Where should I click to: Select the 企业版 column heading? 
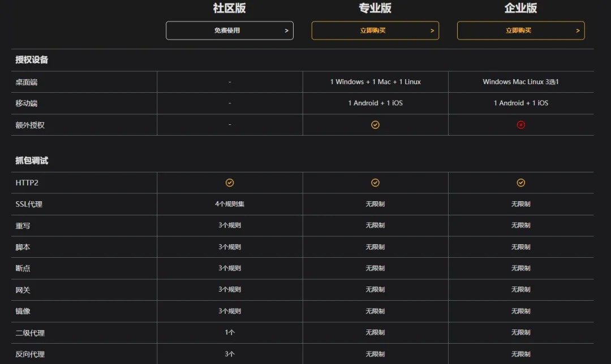(520, 8)
